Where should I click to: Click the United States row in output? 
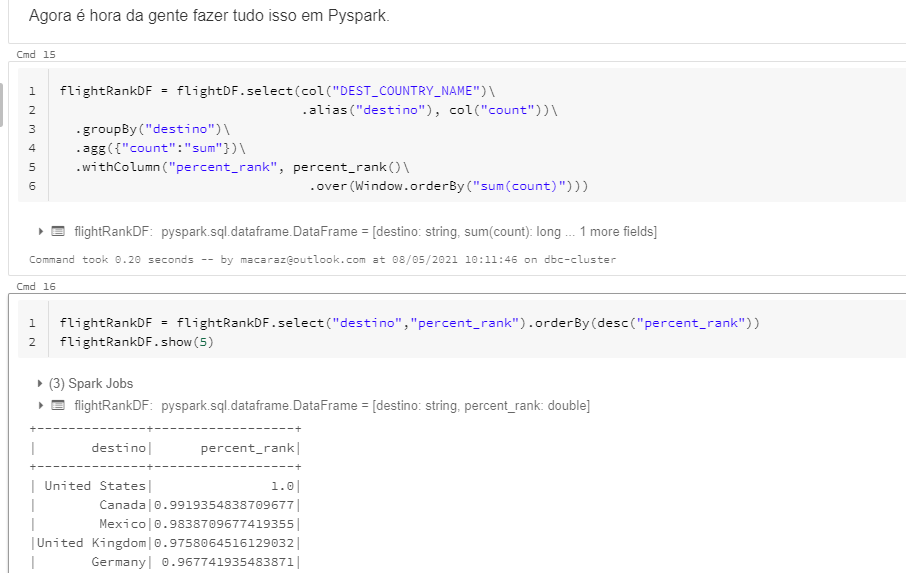pos(95,486)
